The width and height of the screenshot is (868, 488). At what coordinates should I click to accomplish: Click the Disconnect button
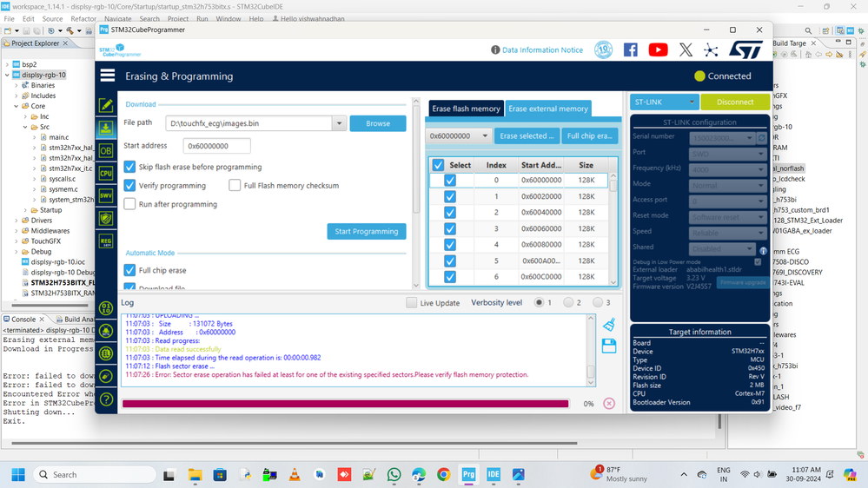(734, 102)
